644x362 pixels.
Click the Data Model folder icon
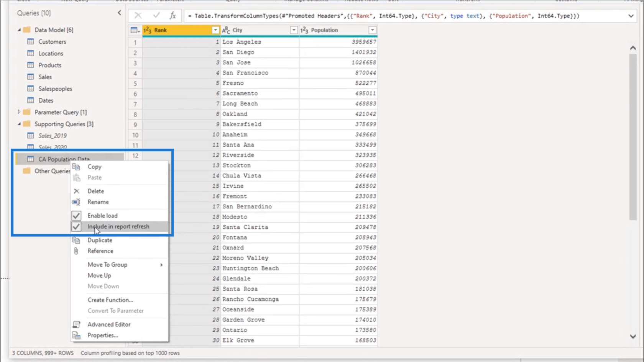[26, 29]
